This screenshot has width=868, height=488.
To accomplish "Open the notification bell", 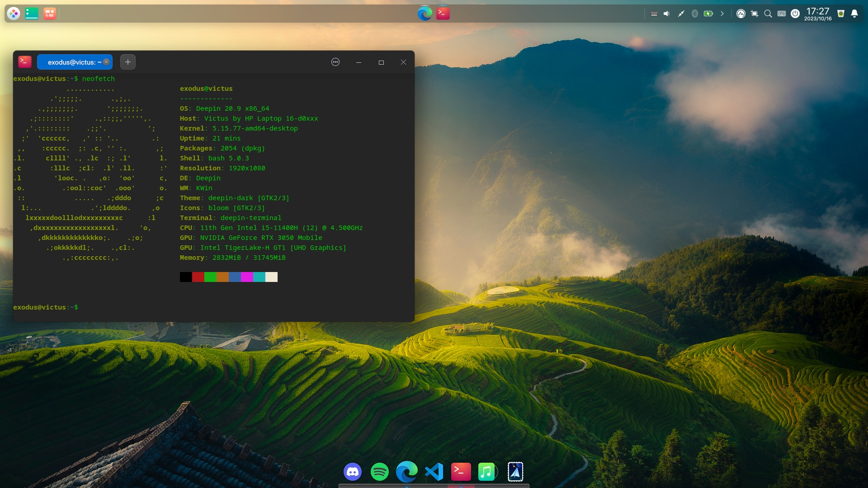I will 854,14.
